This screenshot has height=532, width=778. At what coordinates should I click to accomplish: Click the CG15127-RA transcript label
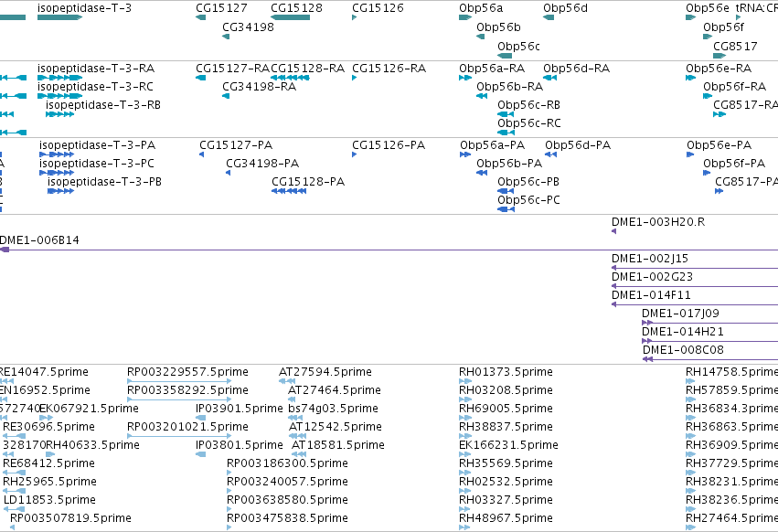pyautogui.click(x=233, y=68)
